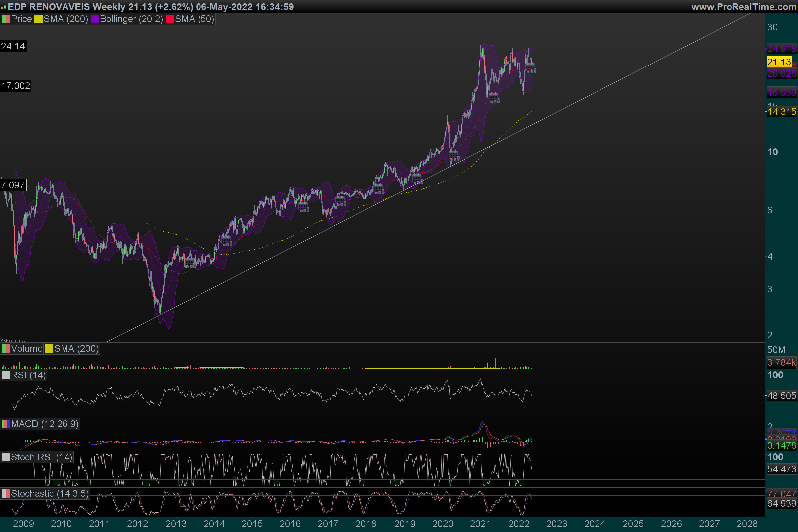Click the Stoch RSI (14) panel label

point(41,457)
